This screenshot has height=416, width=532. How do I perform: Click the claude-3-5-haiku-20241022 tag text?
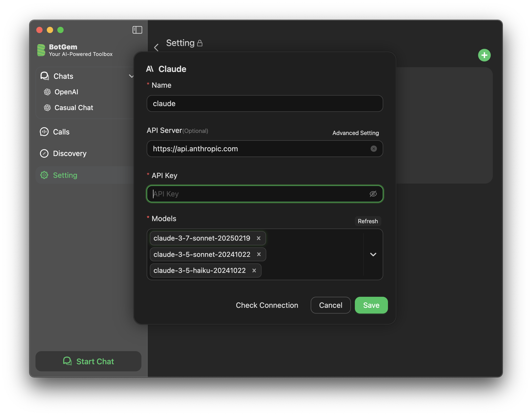point(199,271)
